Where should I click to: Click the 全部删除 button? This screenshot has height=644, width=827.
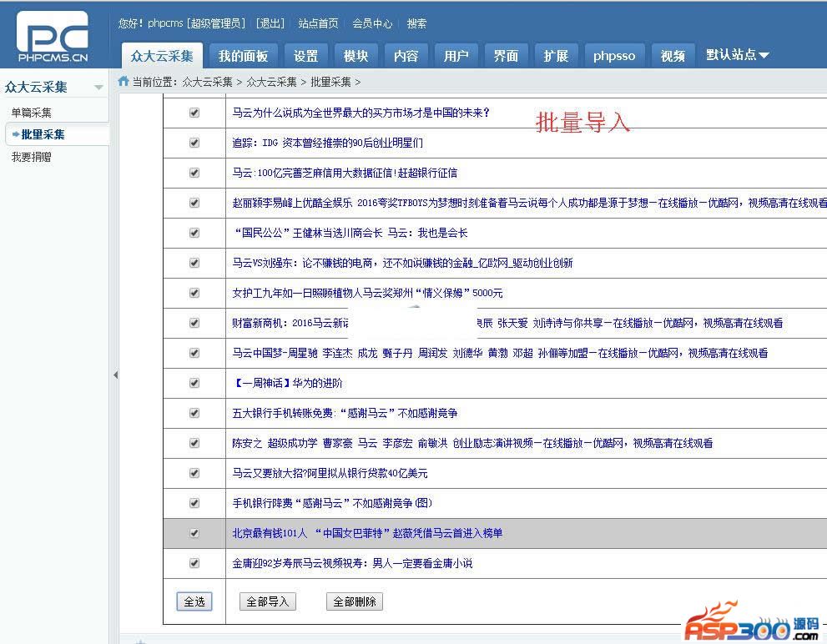click(355, 601)
